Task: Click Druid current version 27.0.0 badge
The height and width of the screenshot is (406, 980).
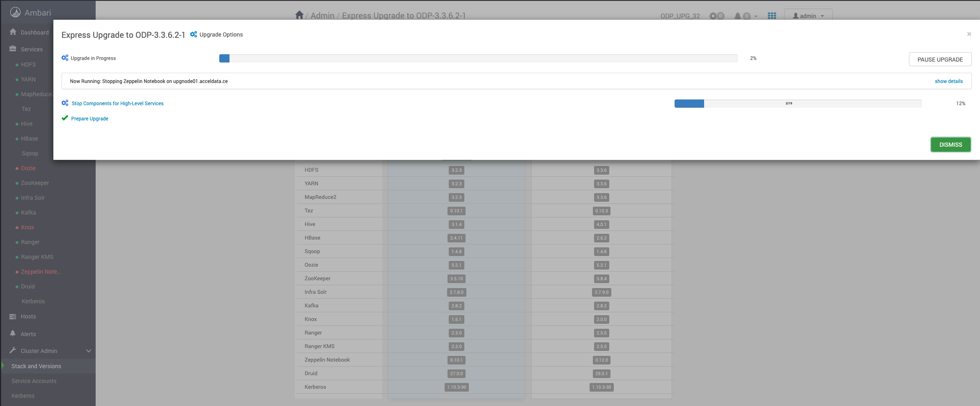Action: (x=457, y=374)
